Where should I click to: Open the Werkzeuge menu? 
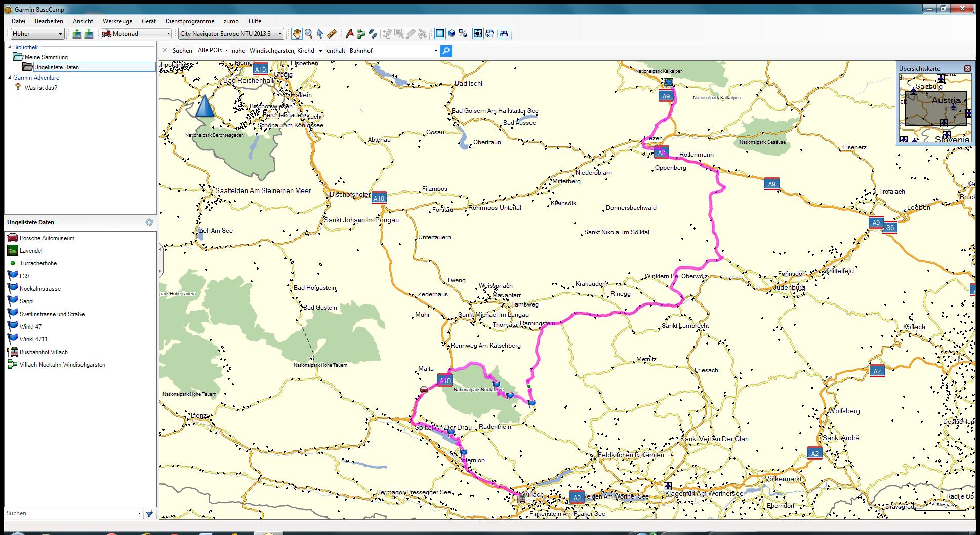(x=117, y=21)
